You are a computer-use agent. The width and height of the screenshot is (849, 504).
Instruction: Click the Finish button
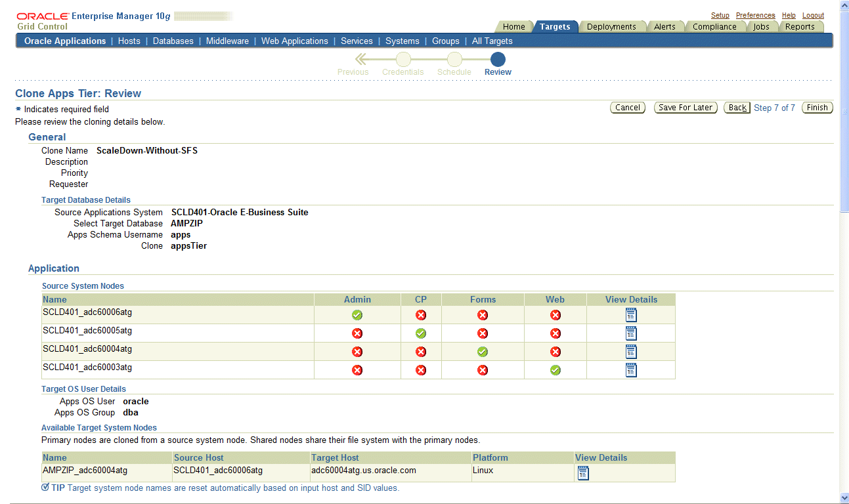817,107
